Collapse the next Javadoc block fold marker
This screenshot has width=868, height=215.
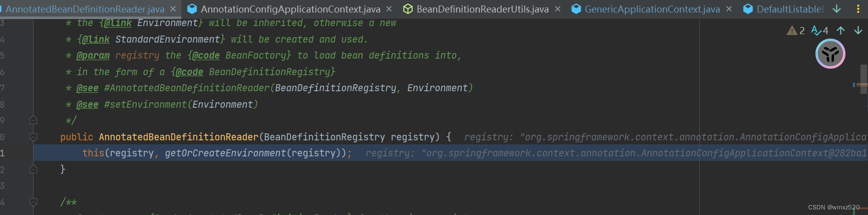point(34,202)
